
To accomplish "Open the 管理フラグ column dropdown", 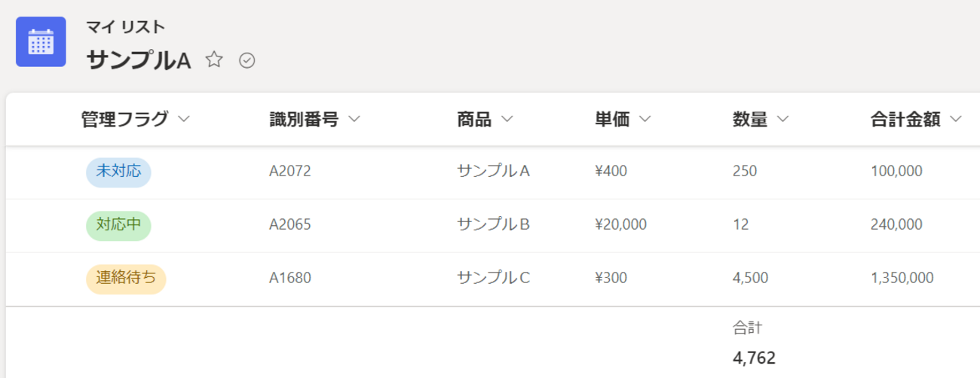I will click(x=184, y=119).
